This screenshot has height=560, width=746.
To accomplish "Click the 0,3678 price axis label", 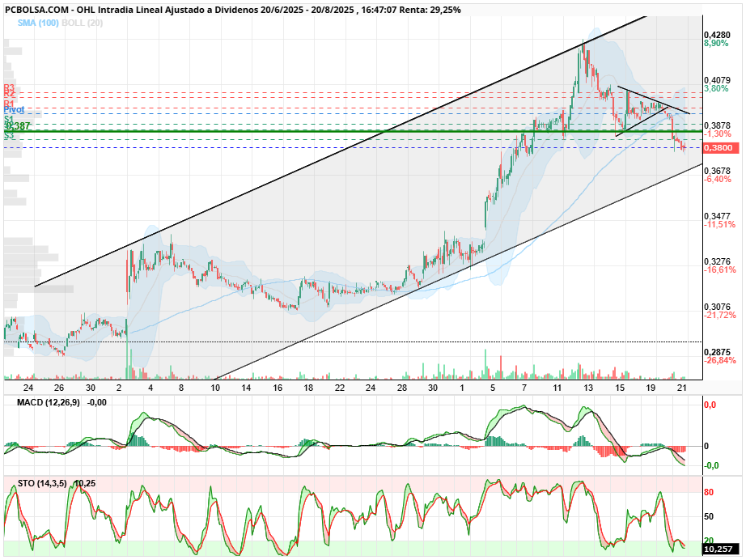I will tap(717, 171).
